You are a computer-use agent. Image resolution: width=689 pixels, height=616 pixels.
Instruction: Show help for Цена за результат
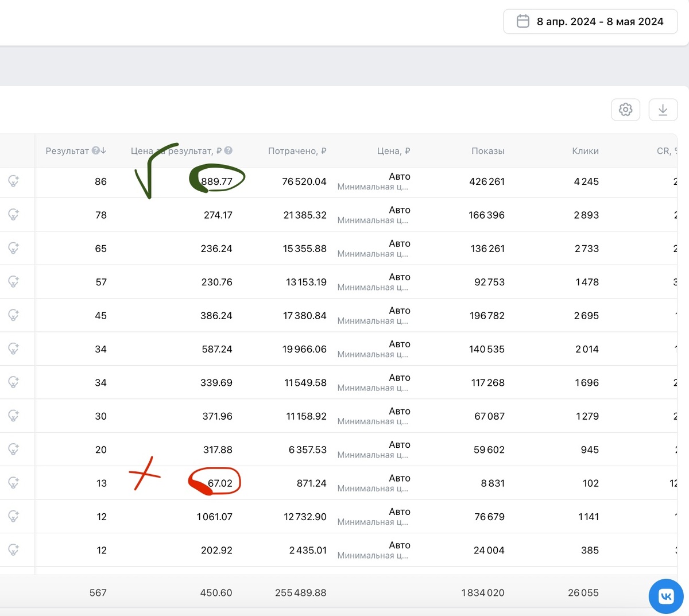coord(228,150)
